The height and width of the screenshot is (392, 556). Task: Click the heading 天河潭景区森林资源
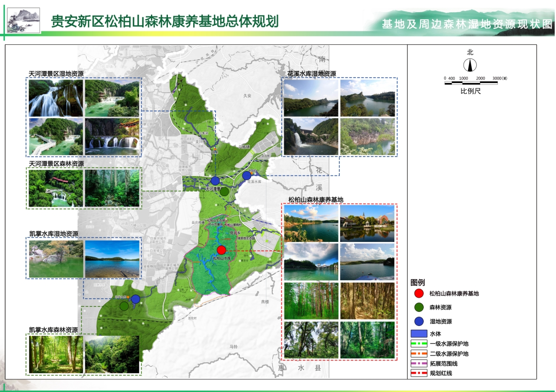(57, 164)
